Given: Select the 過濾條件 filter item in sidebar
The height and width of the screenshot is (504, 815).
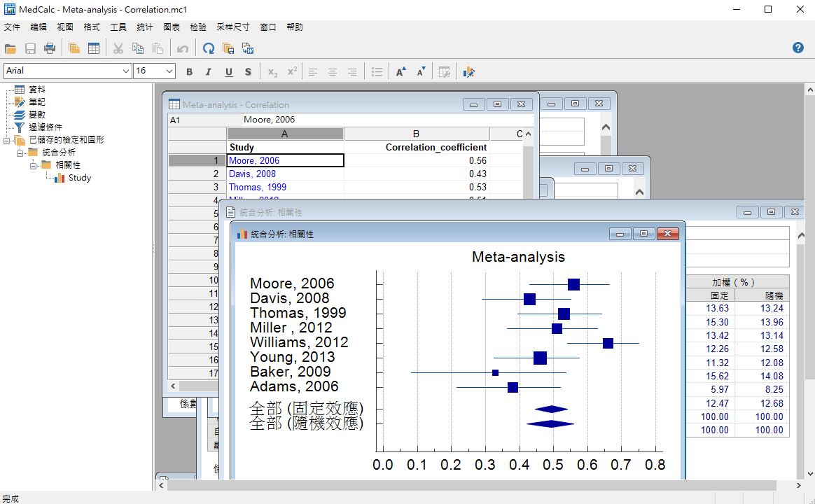Looking at the screenshot, I should pos(46,127).
